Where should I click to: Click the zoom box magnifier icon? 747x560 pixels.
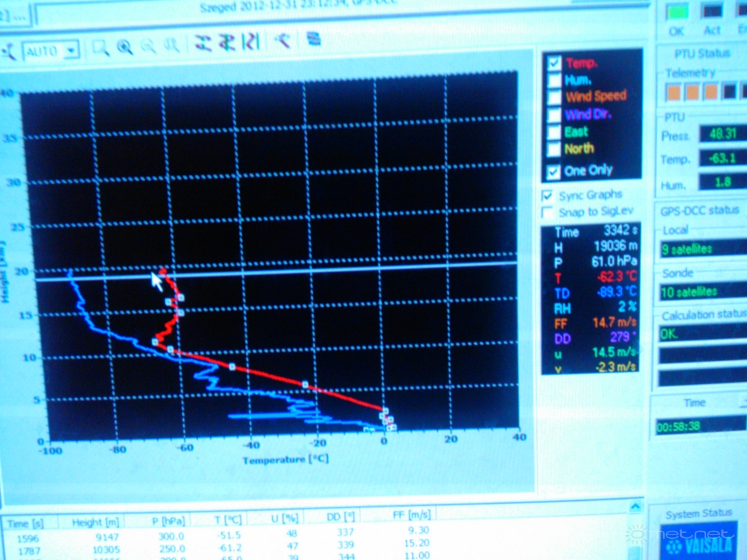click(100, 48)
